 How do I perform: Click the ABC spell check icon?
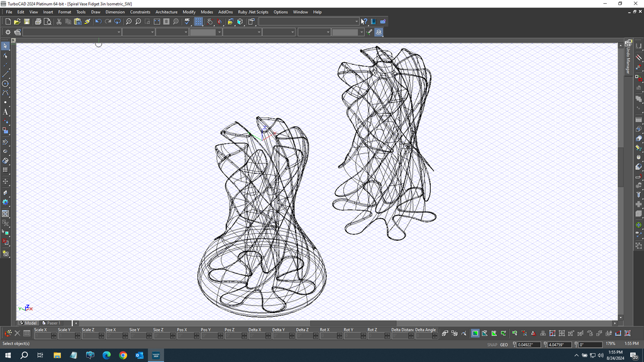point(187,21)
